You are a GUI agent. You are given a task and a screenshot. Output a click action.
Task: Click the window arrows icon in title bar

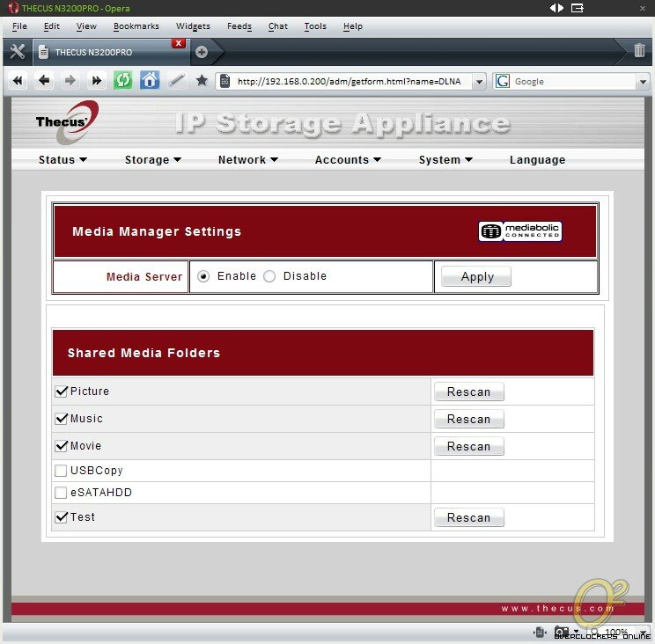pyautogui.click(x=556, y=8)
